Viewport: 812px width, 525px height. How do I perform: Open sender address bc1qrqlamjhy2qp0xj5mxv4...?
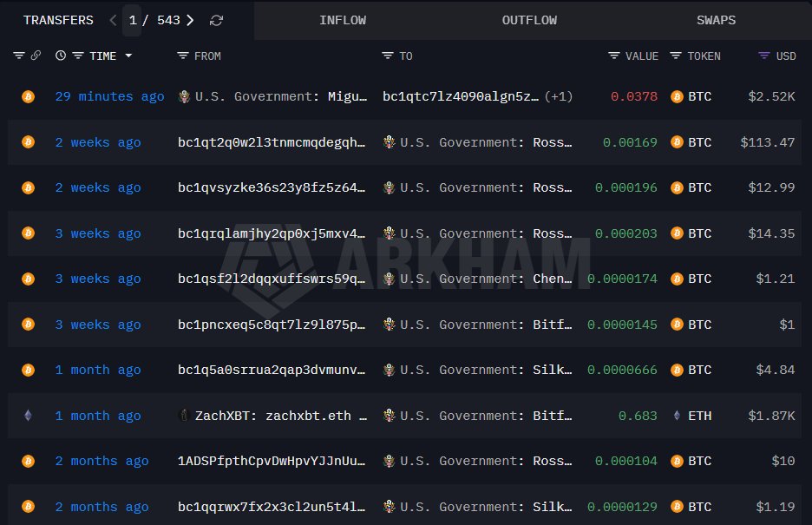coord(272,233)
